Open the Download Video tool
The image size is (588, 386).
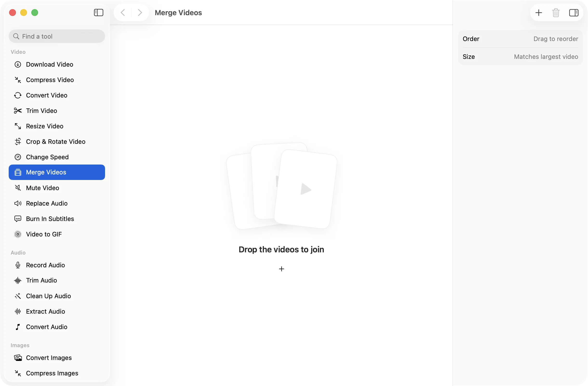coord(57,65)
